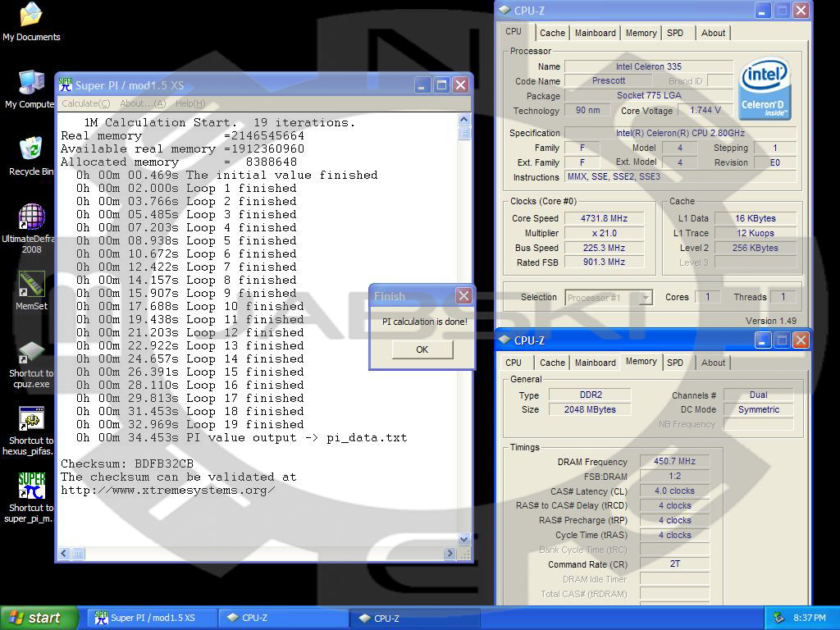Viewport: 840px width, 630px height.
Task: Select About tab in lower CPU-Z
Action: (x=713, y=363)
